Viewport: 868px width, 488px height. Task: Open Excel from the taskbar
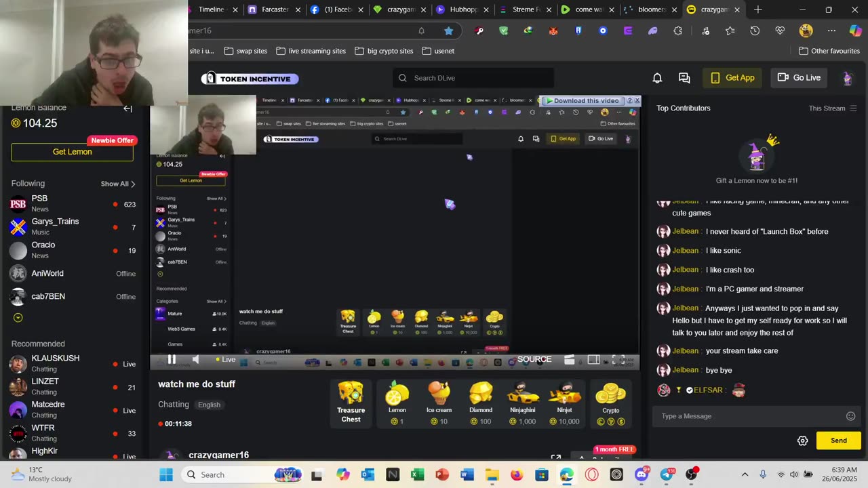pos(417,474)
